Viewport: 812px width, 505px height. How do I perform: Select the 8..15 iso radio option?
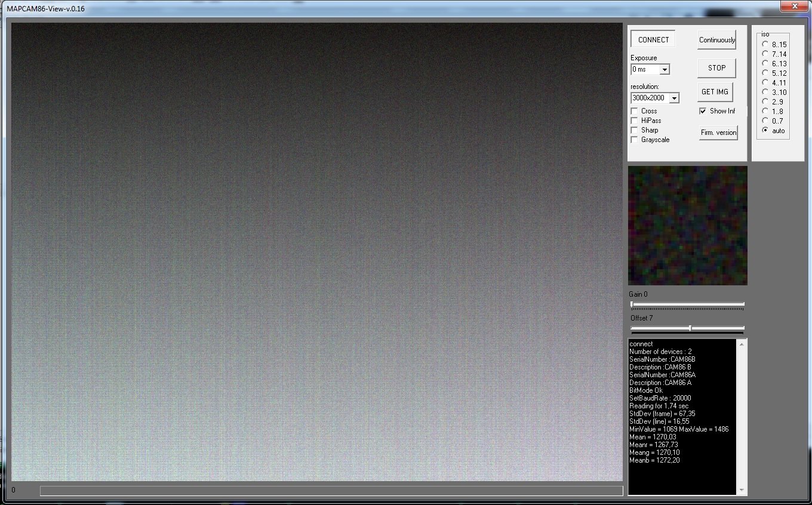pyautogui.click(x=765, y=44)
